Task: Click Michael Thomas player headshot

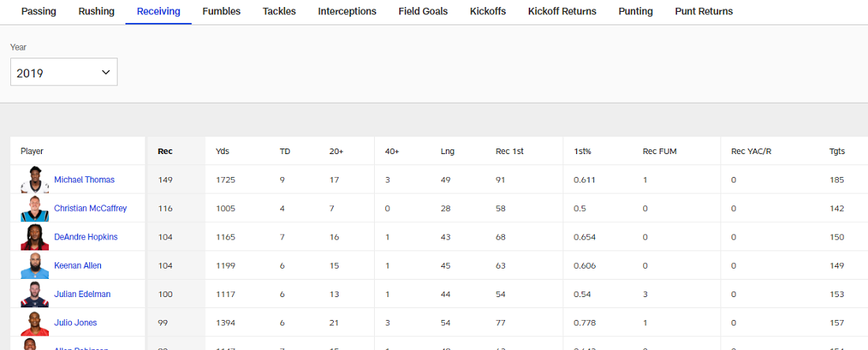Action: (35, 180)
